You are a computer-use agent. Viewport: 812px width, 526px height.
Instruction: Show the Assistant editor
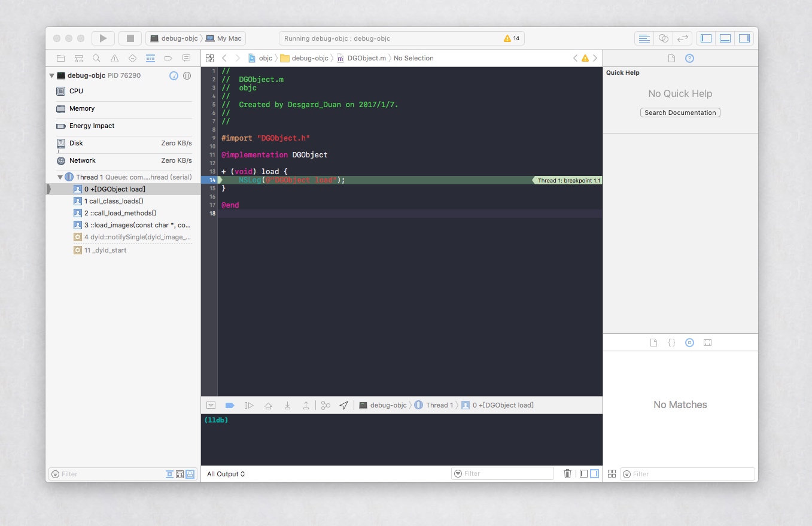coord(663,38)
